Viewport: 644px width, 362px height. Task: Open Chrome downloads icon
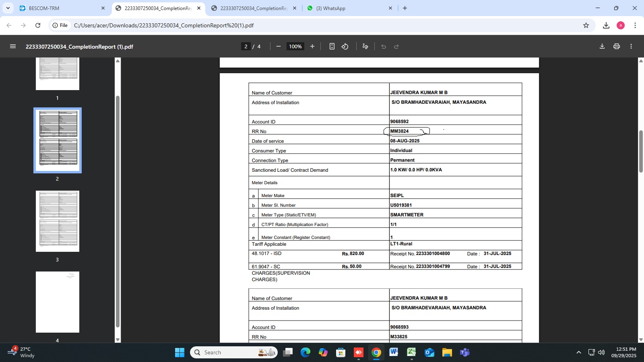tap(606, 25)
